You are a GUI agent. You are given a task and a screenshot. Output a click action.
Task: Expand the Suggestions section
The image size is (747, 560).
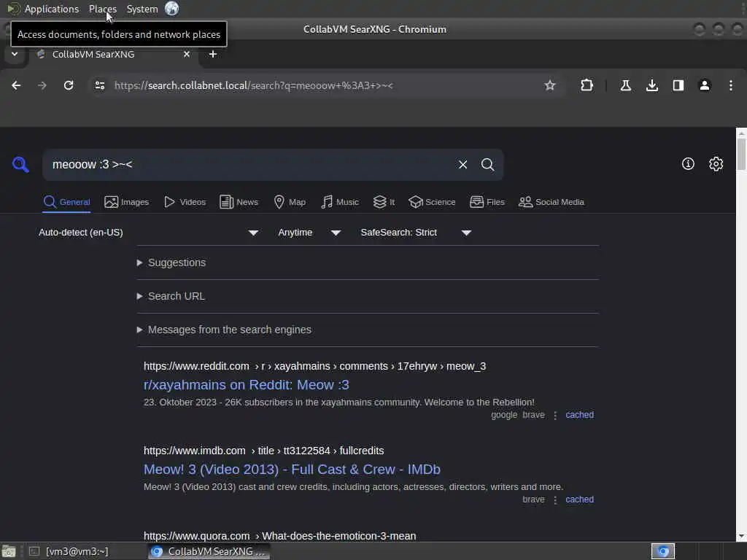coord(171,262)
